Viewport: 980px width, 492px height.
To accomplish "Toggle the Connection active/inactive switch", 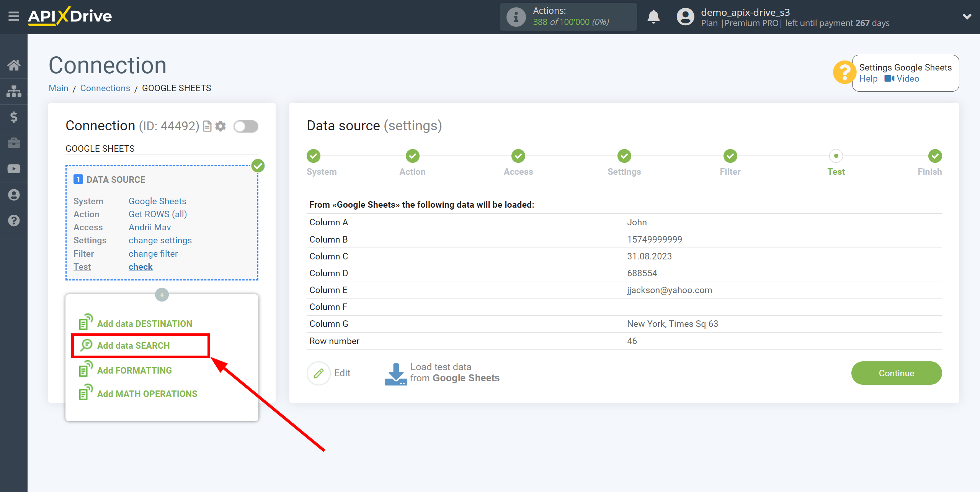I will click(246, 126).
